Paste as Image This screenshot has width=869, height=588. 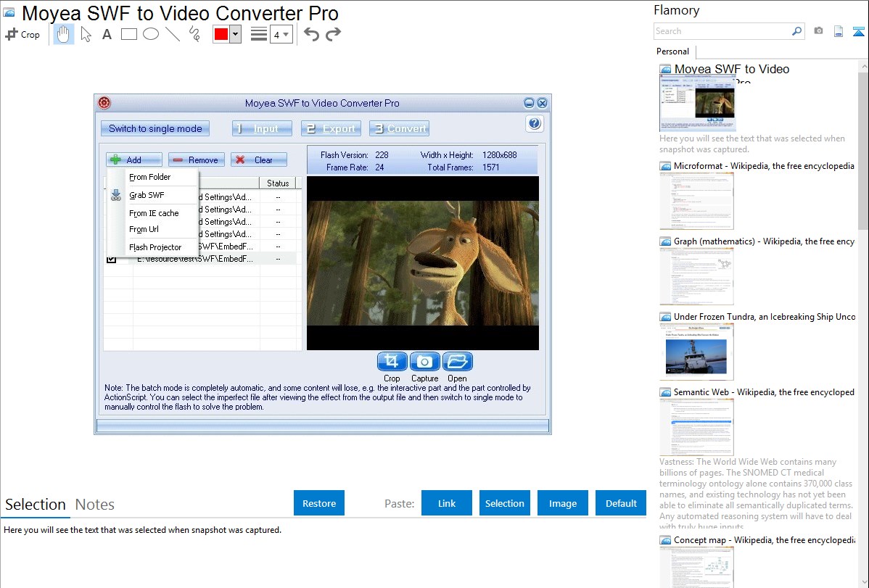pos(563,503)
